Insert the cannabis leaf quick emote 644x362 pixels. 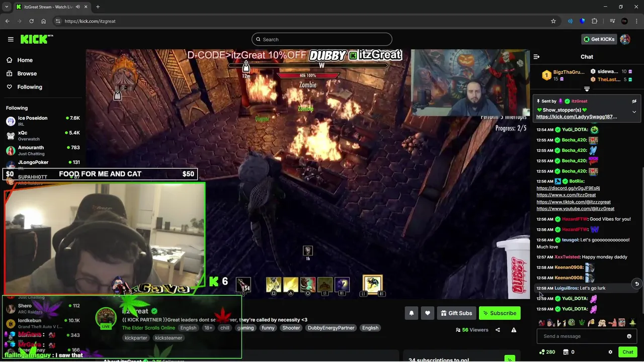(x=582, y=323)
